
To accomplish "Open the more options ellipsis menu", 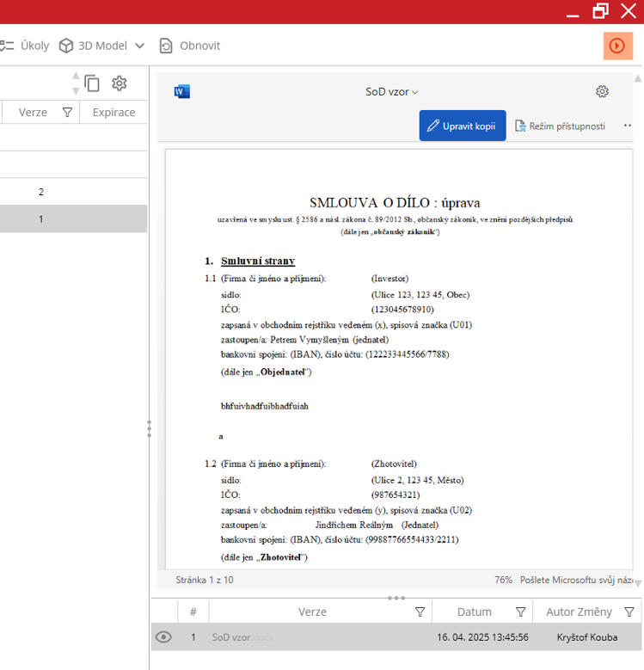I will coord(628,126).
